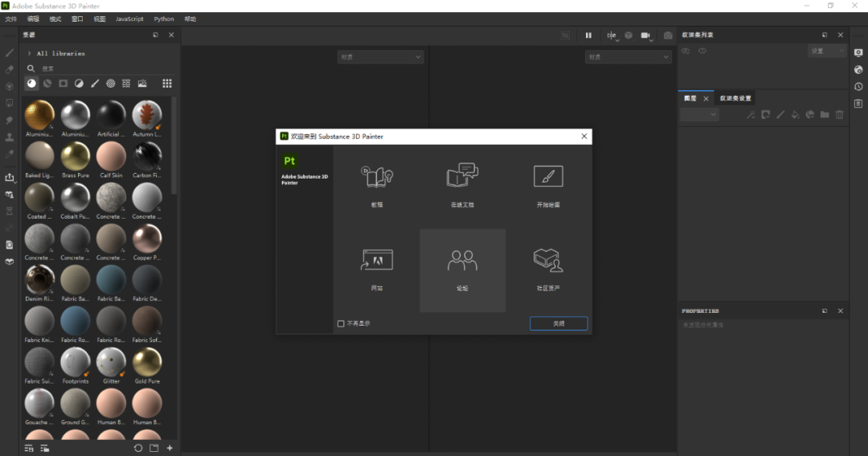Click the Community Assets icon

coord(548,260)
